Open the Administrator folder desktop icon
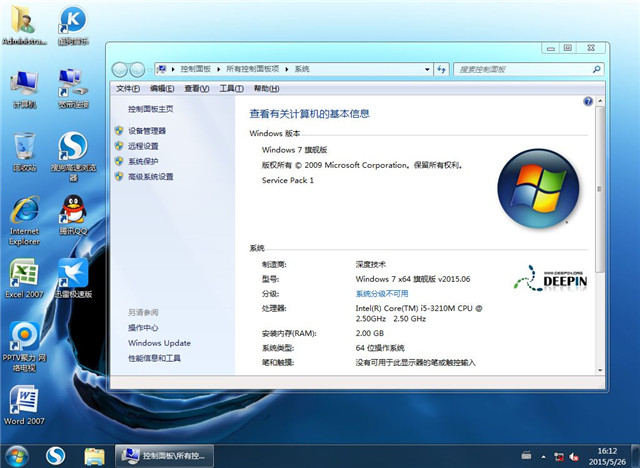The width and height of the screenshot is (640, 468). 24,25
